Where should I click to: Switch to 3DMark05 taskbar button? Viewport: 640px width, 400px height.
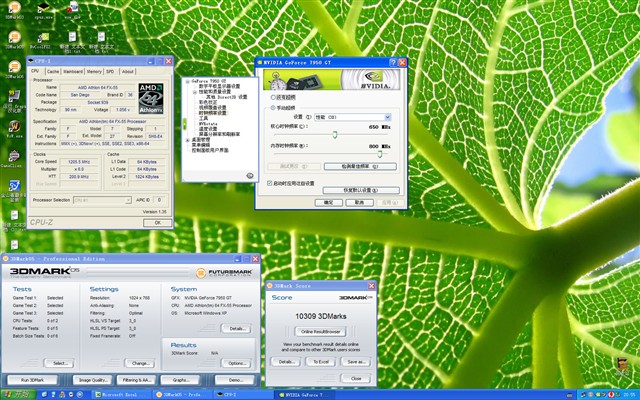182,395
